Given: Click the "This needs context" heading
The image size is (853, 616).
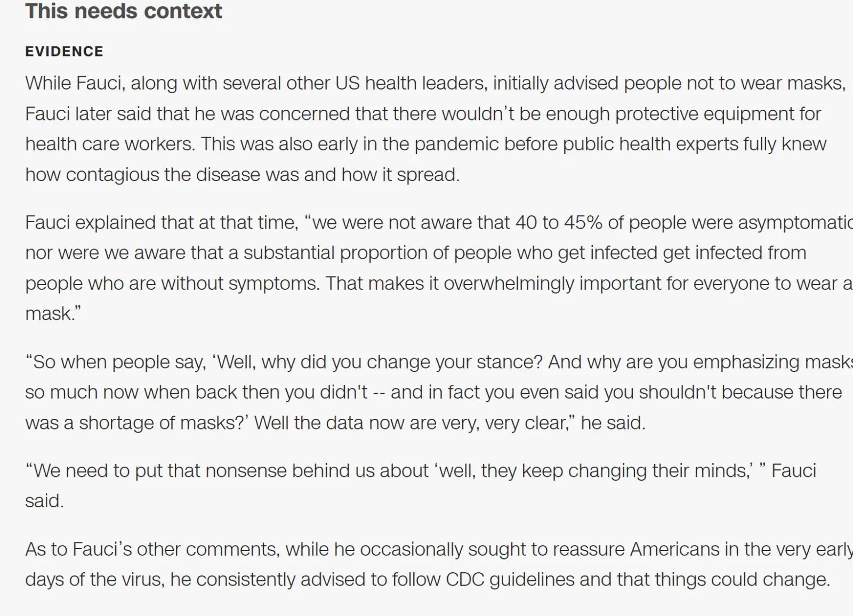Looking at the screenshot, I should 124,11.
